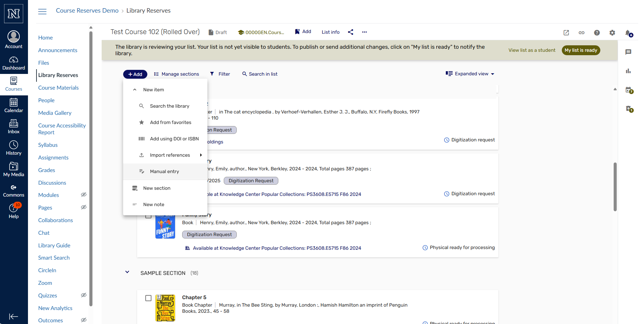This screenshot has height=324, width=644.
Task: Open Smart Search in course menu
Action: (54, 258)
